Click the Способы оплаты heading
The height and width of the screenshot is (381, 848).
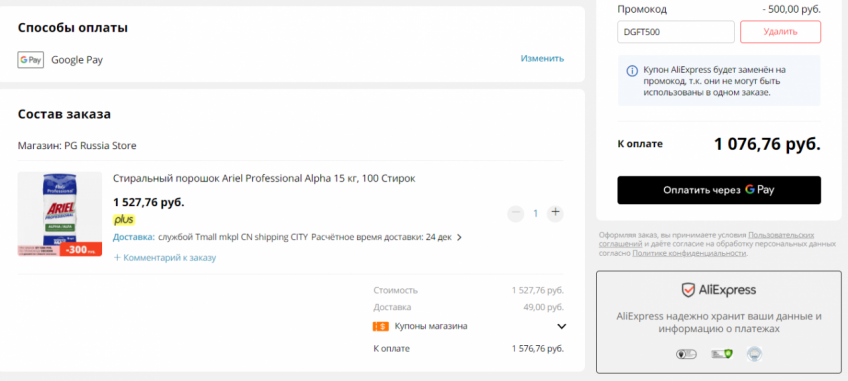pos(73,28)
